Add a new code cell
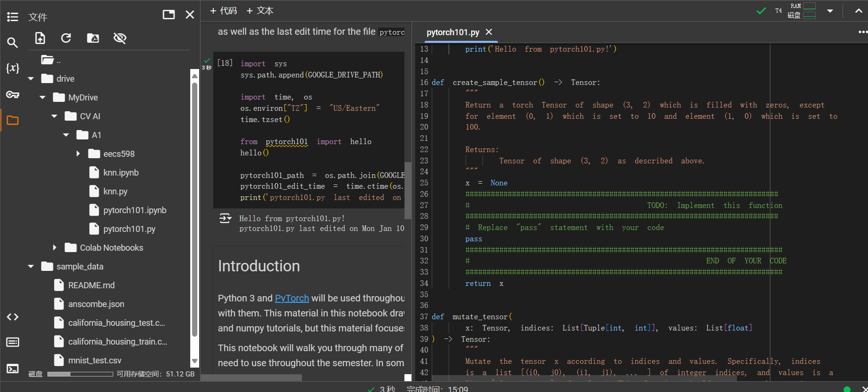Screen dimensions: 868x392 coord(224,11)
